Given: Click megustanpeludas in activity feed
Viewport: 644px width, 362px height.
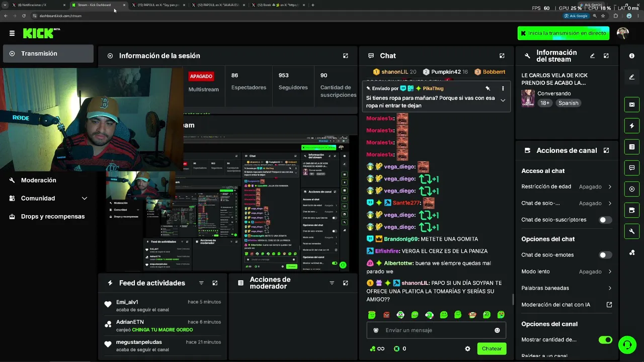Looking at the screenshot, I should point(139,342).
